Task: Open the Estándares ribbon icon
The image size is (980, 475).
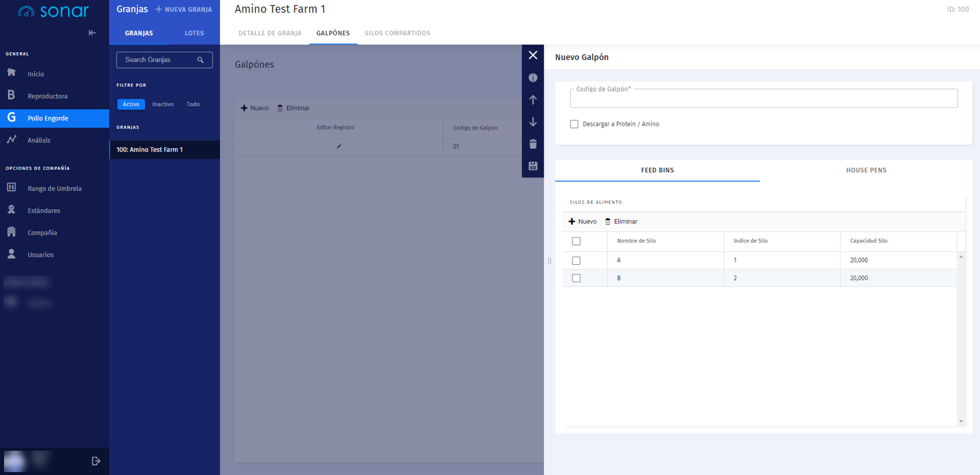Action: [x=12, y=210]
